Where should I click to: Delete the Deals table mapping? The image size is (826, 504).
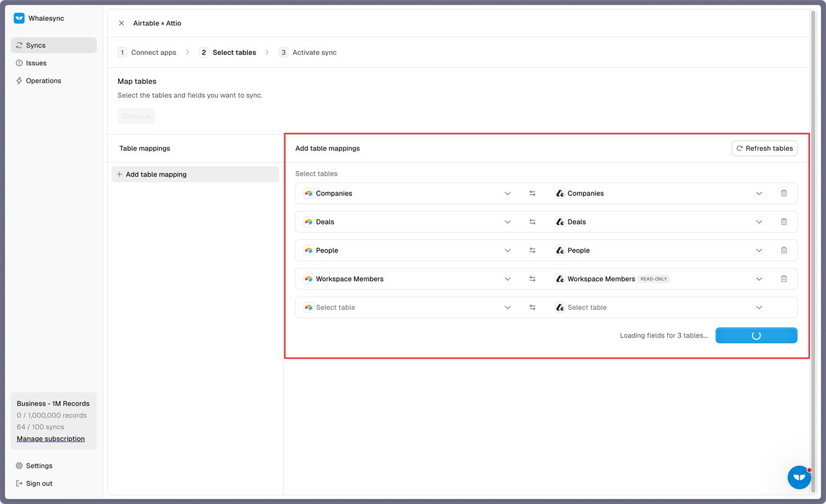[784, 222]
